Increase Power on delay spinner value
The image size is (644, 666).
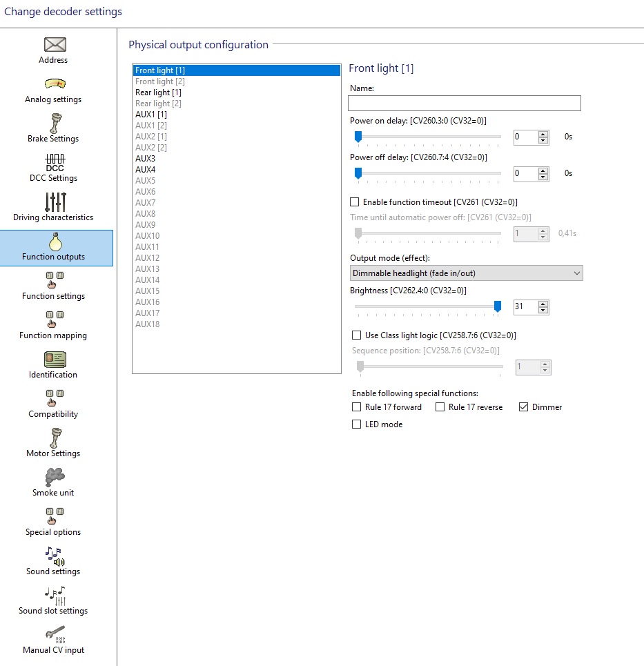point(543,134)
